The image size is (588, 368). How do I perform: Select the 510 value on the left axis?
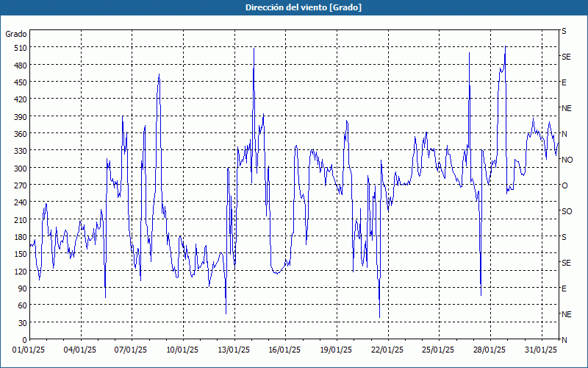(x=21, y=48)
